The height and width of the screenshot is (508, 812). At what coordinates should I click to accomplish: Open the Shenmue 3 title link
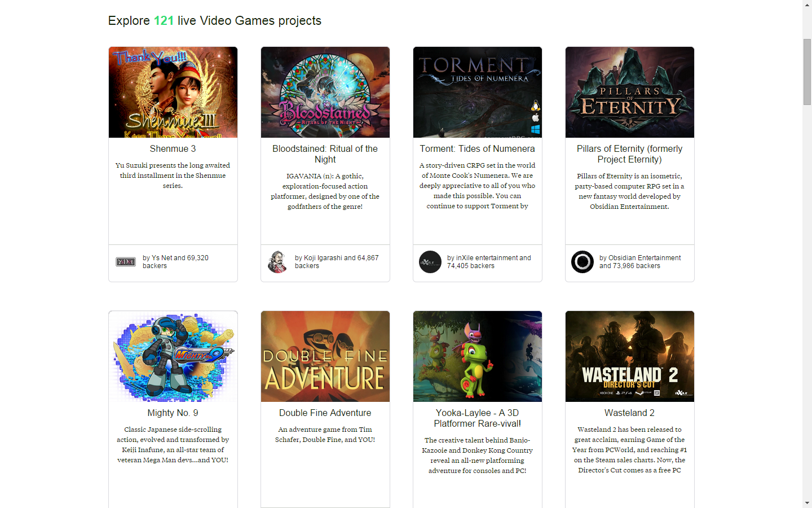pyautogui.click(x=173, y=148)
